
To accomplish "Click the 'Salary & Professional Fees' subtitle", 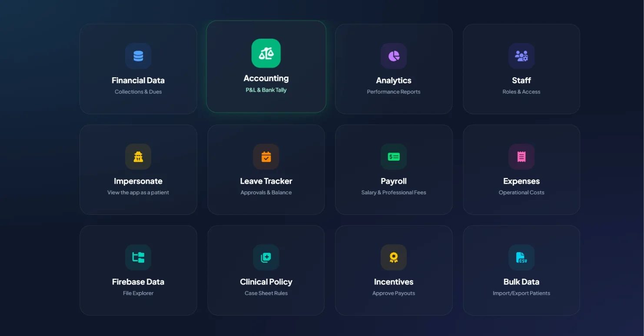I will pyautogui.click(x=394, y=192).
